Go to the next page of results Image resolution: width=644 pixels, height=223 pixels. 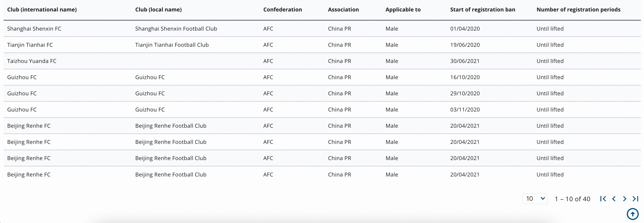624,199
